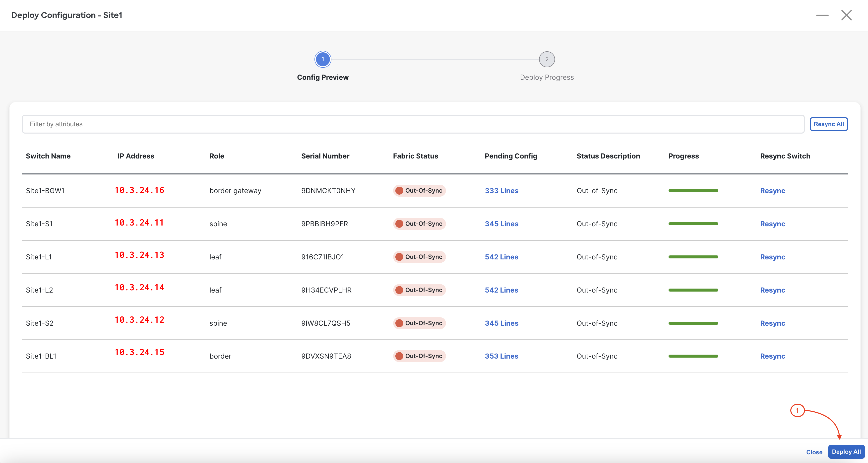Sort by Switch Name column header
The height and width of the screenshot is (463, 868).
[x=48, y=156]
